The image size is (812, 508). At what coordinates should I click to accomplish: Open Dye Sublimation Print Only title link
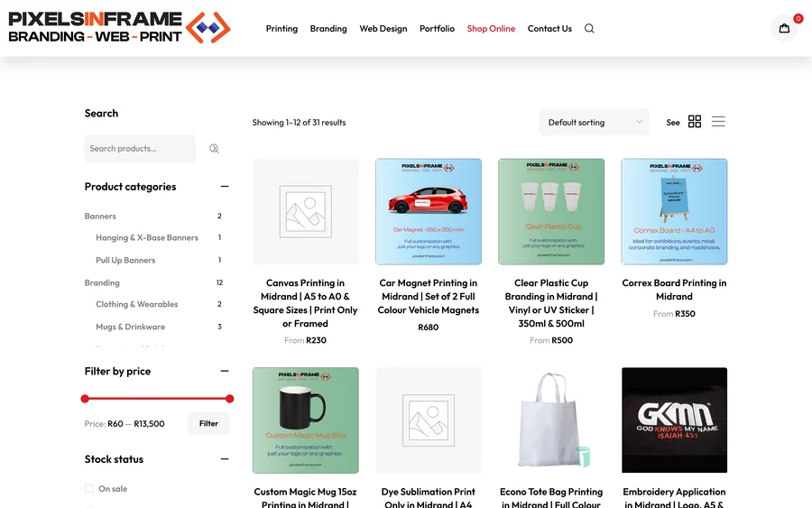429,497
